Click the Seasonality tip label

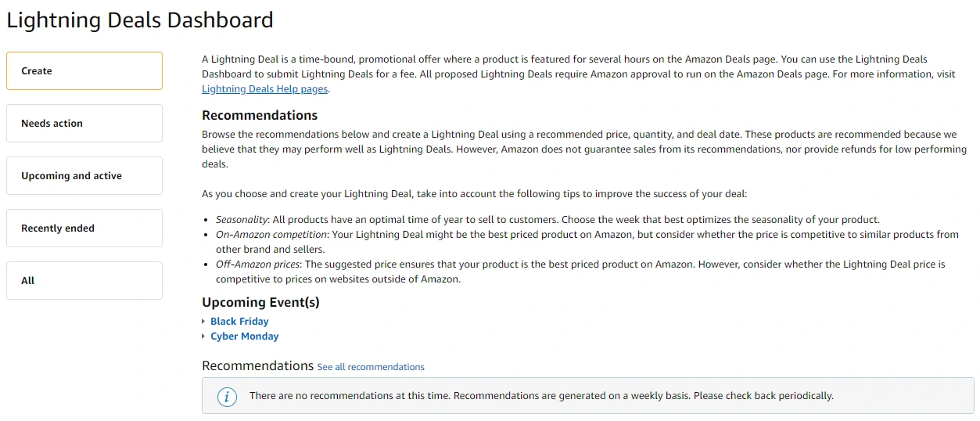pyautogui.click(x=242, y=220)
